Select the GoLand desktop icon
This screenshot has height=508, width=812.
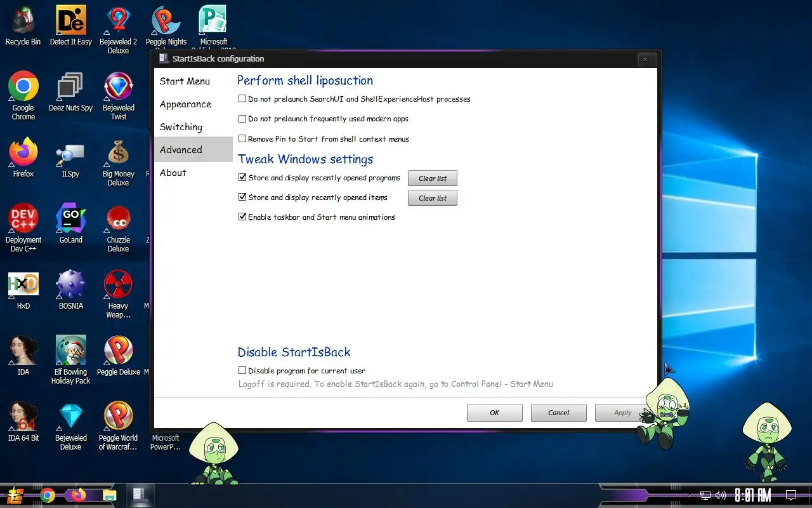[x=70, y=224]
